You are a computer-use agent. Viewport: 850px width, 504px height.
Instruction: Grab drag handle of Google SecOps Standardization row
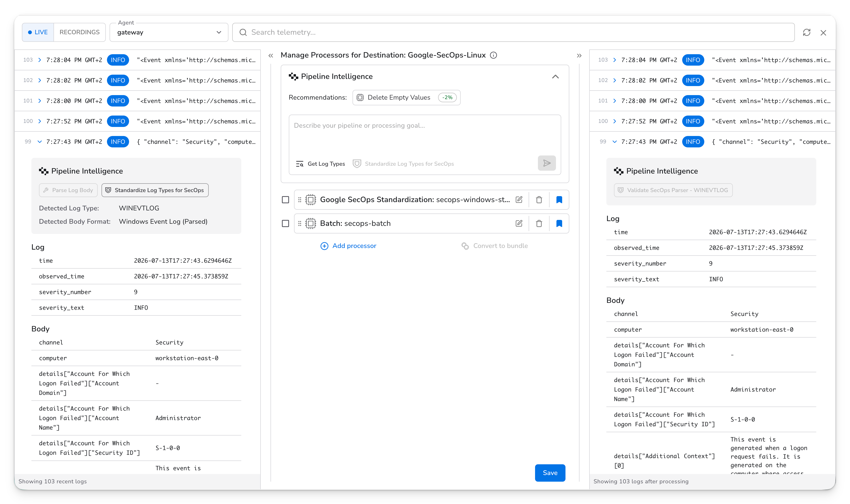pyautogui.click(x=300, y=200)
